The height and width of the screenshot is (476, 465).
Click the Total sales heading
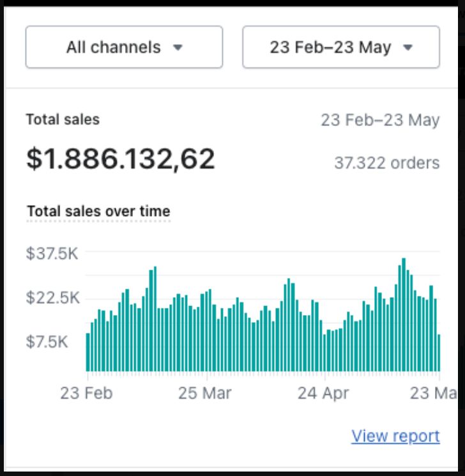point(63,119)
